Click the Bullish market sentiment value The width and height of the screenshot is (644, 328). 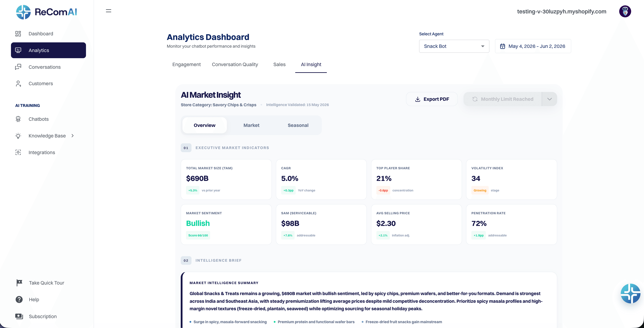(x=198, y=223)
